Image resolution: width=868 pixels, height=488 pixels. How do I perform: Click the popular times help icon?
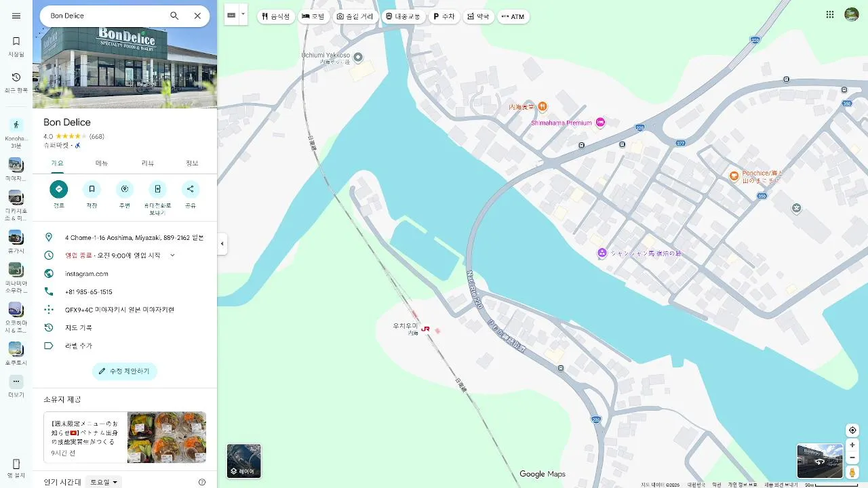[202, 482]
